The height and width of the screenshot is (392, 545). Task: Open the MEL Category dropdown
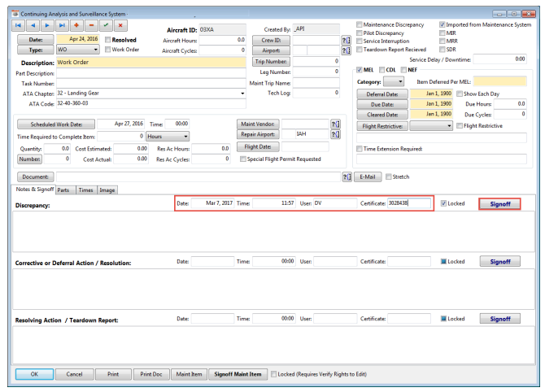394,82
